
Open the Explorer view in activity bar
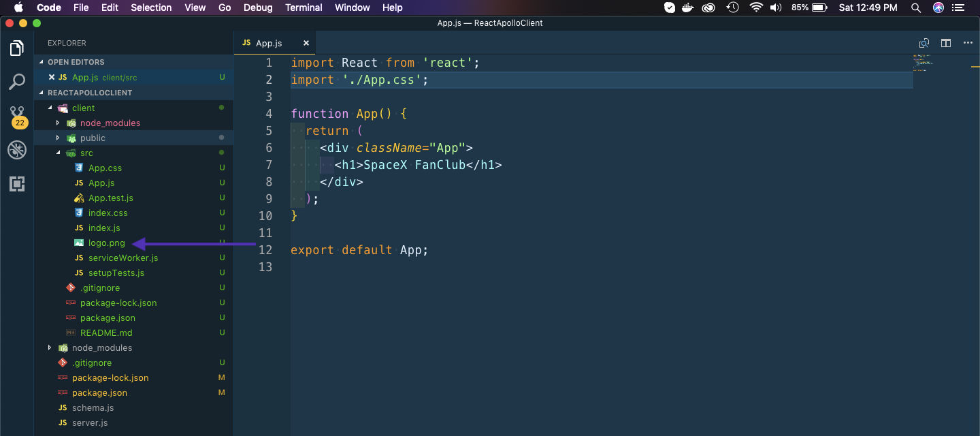tap(17, 48)
